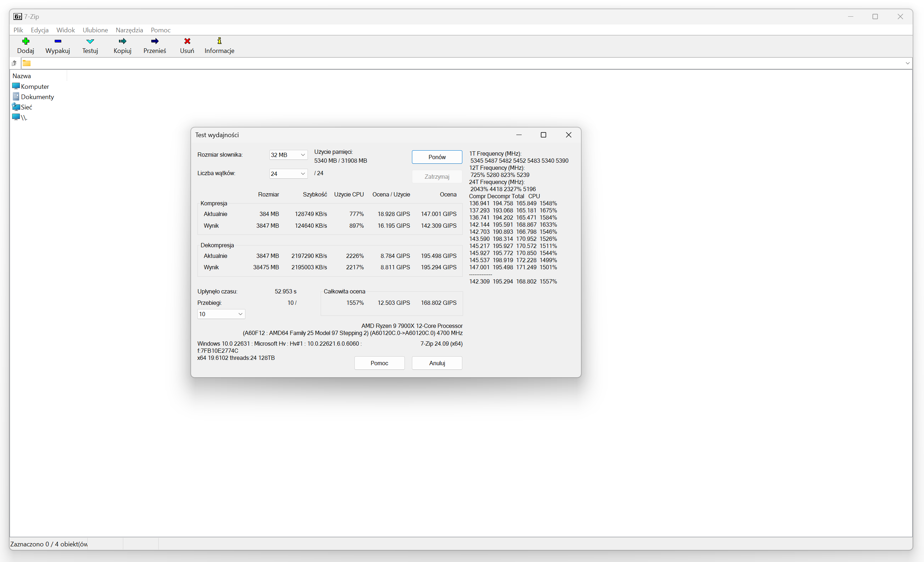The height and width of the screenshot is (562, 924).
Task: Click the red Usuń (Delete) icon
Action: click(x=187, y=41)
